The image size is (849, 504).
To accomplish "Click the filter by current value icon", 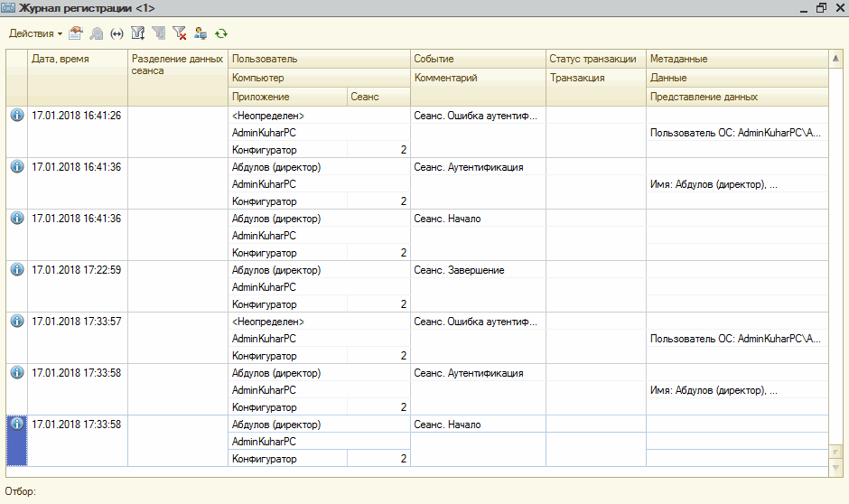I will [159, 33].
